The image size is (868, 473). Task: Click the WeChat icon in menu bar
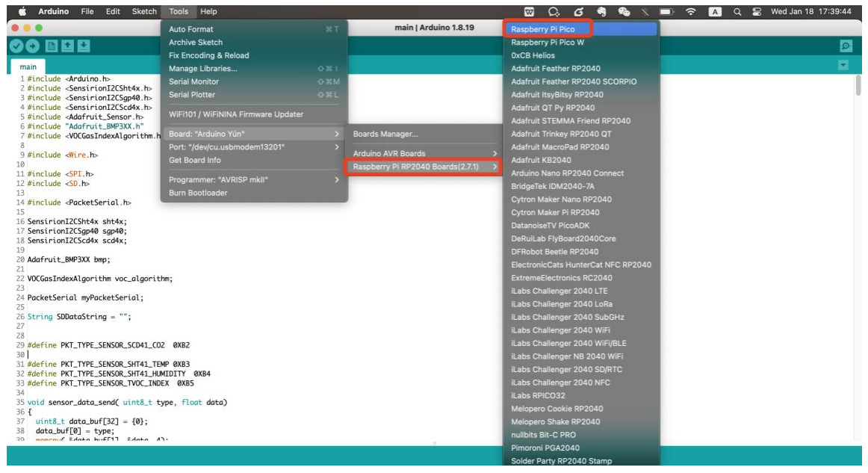point(624,12)
